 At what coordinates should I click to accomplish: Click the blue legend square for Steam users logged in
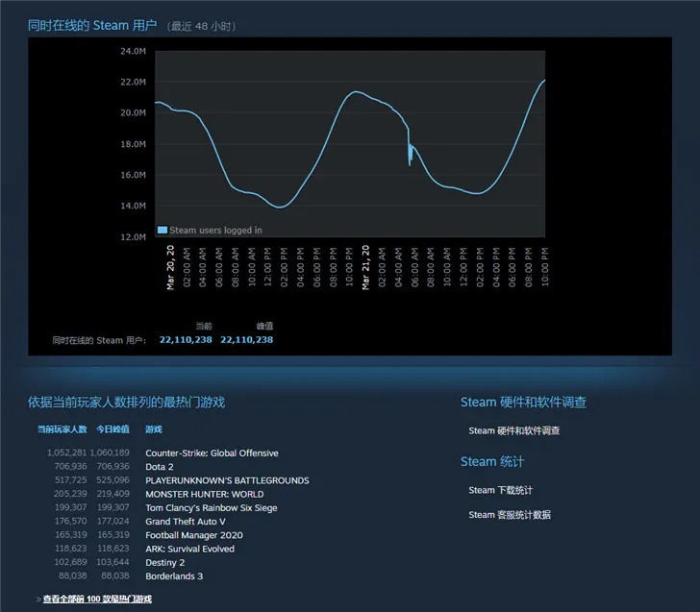click(x=162, y=230)
